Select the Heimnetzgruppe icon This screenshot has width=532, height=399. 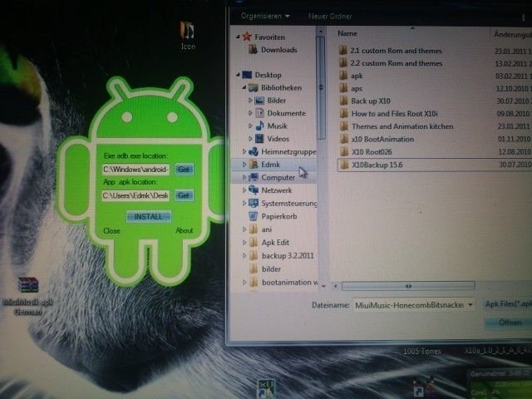[253, 151]
